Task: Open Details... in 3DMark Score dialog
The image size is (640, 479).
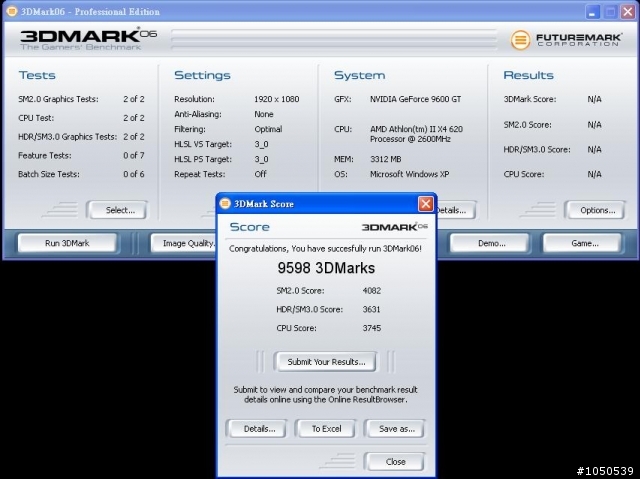Action: pos(257,429)
